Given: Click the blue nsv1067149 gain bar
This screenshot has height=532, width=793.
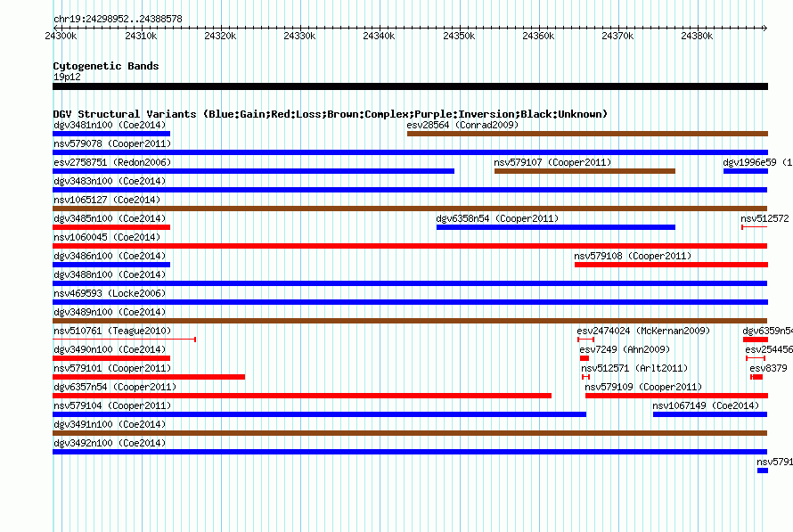Looking at the screenshot, I should pos(710,414).
